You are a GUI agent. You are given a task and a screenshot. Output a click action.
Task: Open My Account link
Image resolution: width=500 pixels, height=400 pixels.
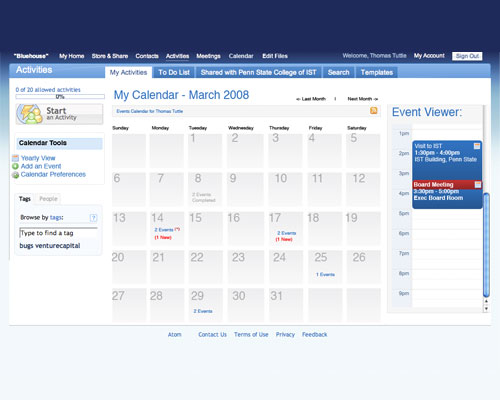[429, 56]
